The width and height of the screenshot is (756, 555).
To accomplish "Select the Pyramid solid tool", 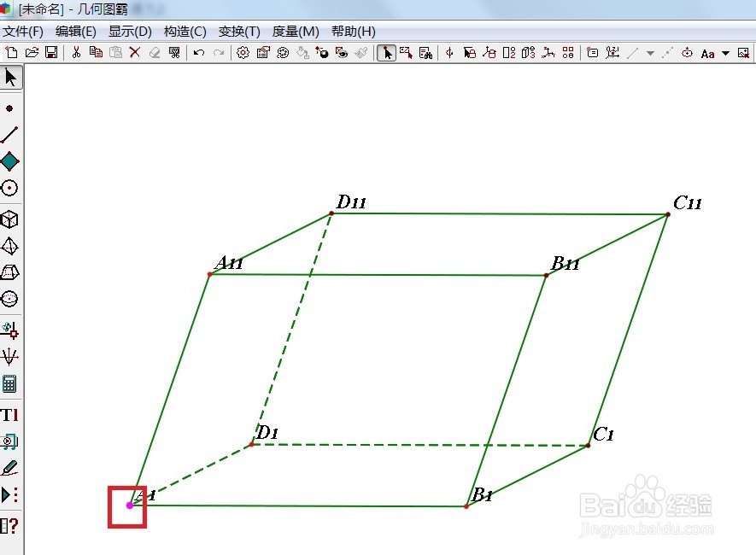I will [x=9, y=246].
